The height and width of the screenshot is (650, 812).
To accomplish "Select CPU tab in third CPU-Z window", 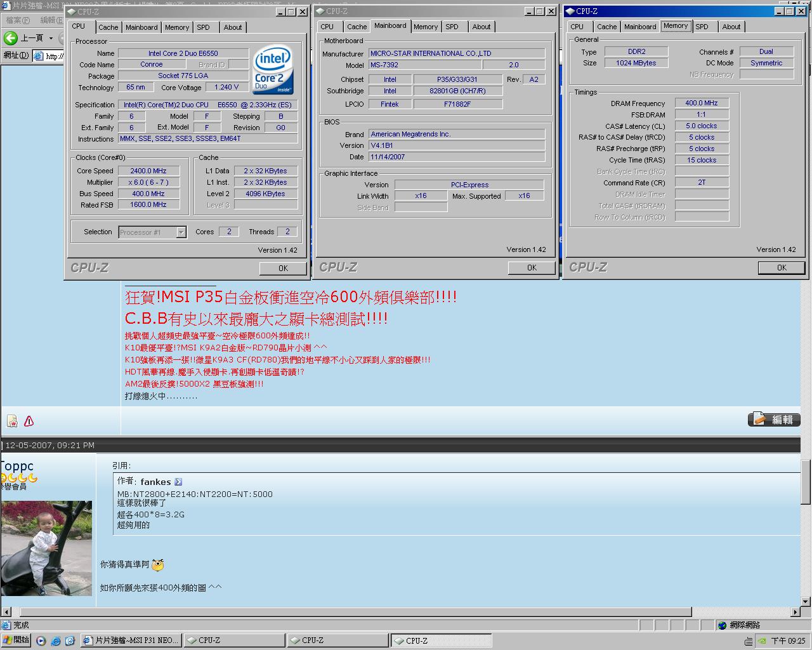I will (577, 27).
